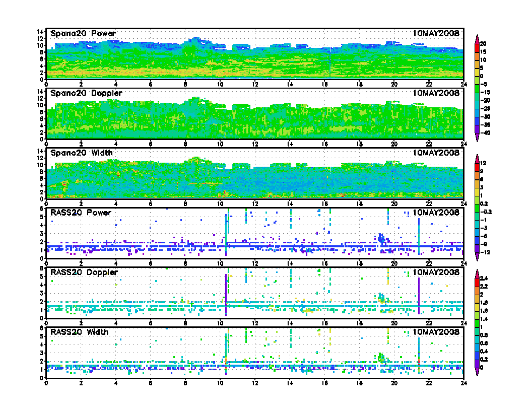This screenshot has height=411, width=532.
Task: Click the 'Spano20 Width' panel title
Action: [82, 153]
